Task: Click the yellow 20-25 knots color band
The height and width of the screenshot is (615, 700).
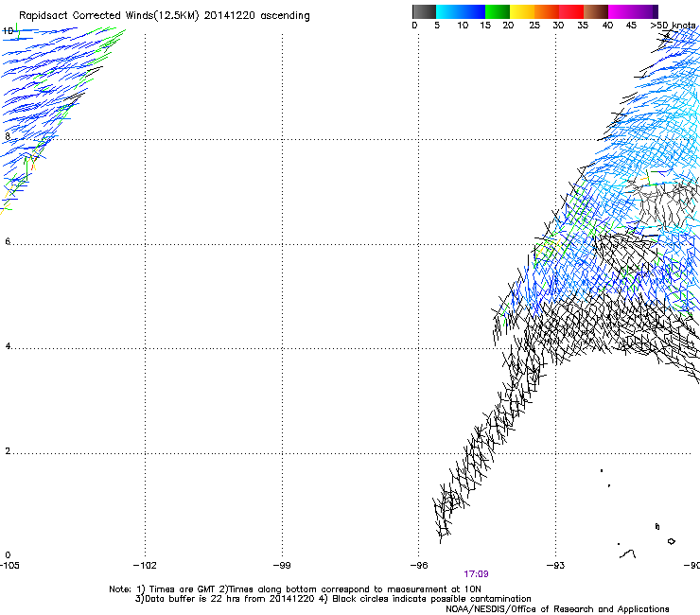Action: [522, 11]
